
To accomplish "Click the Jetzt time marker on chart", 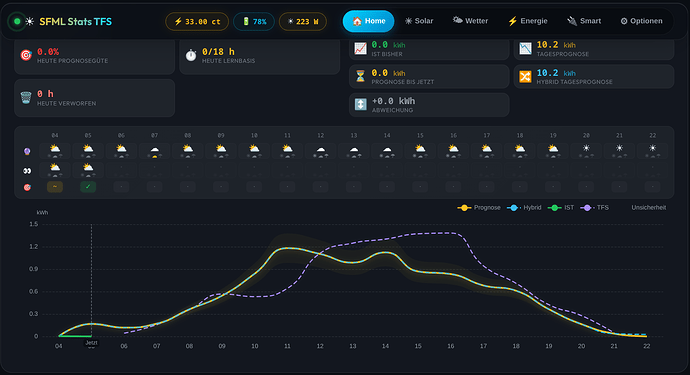I will coord(91,343).
